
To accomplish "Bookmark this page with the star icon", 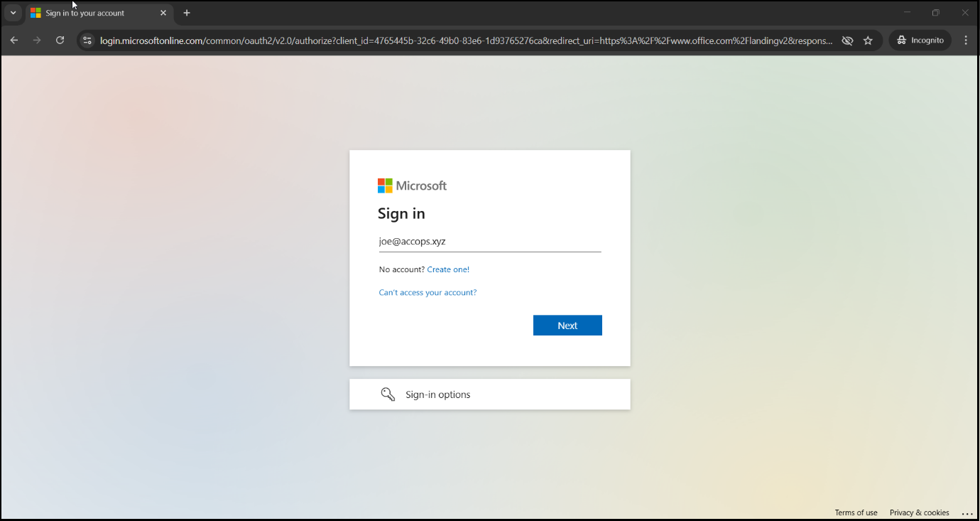I will [x=868, y=41].
